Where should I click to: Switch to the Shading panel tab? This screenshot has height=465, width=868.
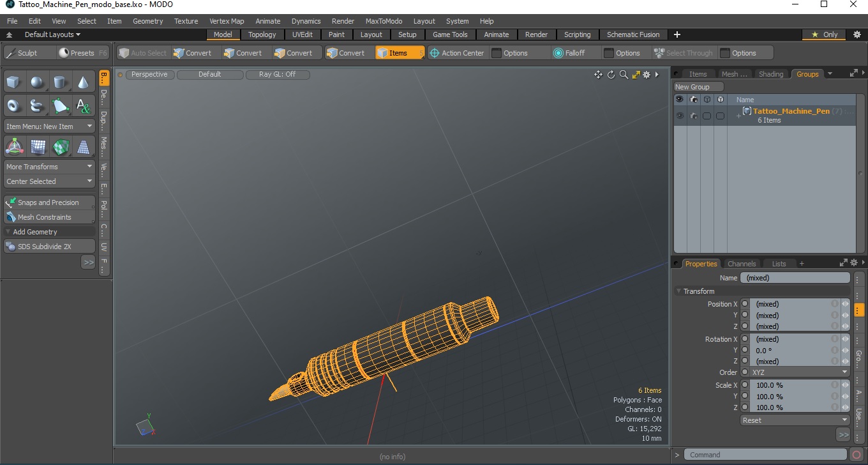770,74
